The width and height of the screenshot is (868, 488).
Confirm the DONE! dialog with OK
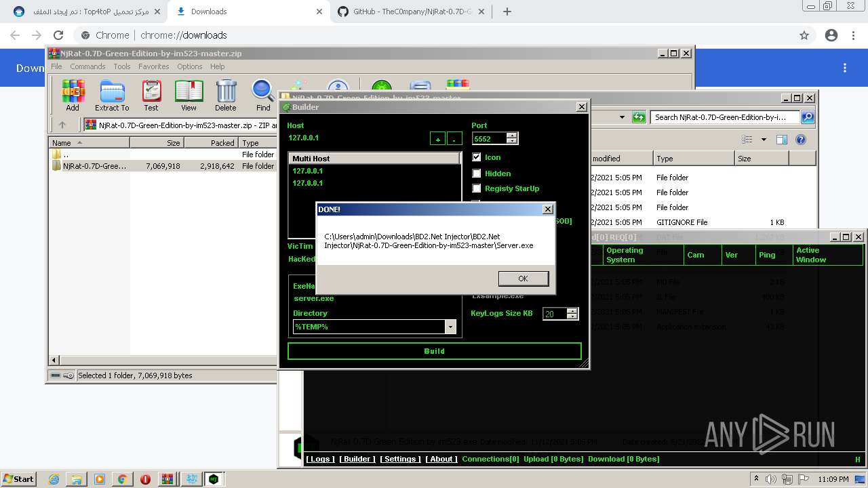coord(523,279)
